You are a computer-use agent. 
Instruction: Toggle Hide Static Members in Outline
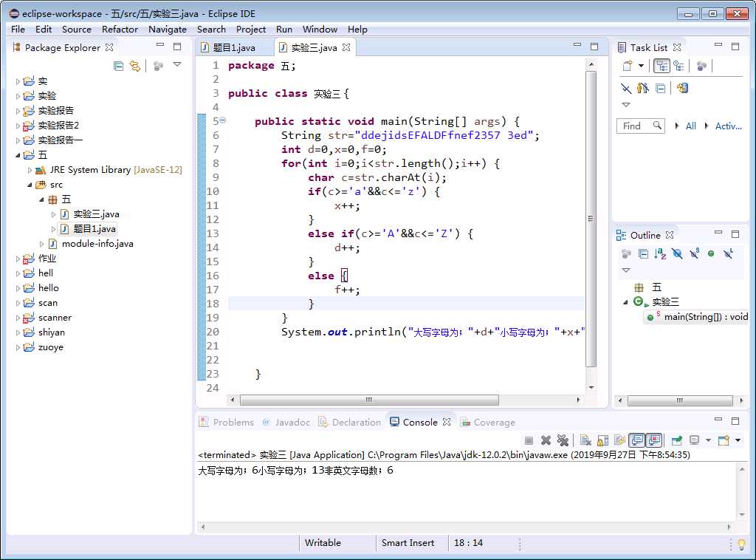coord(694,253)
